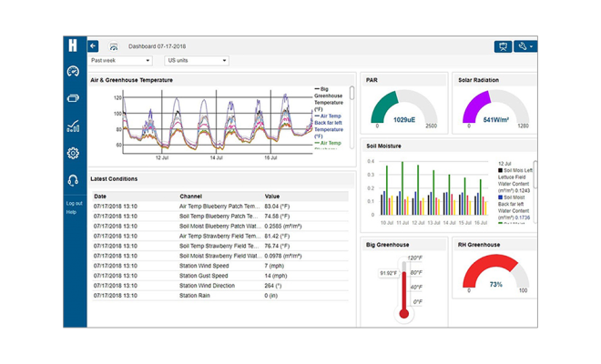Viewport: 601px width, 364px height.
Task: Click the HOBOlink H logo icon
Action: (x=73, y=45)
